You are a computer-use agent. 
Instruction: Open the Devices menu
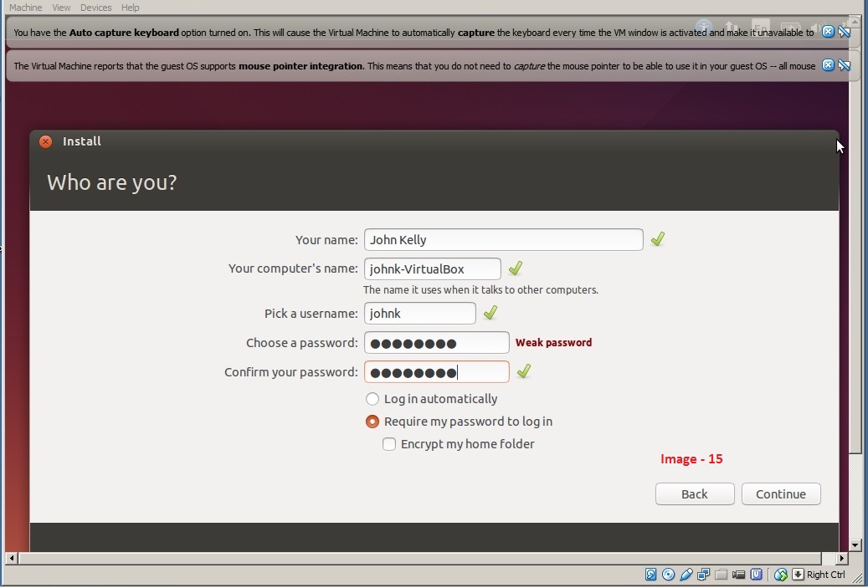coord(95,8)
